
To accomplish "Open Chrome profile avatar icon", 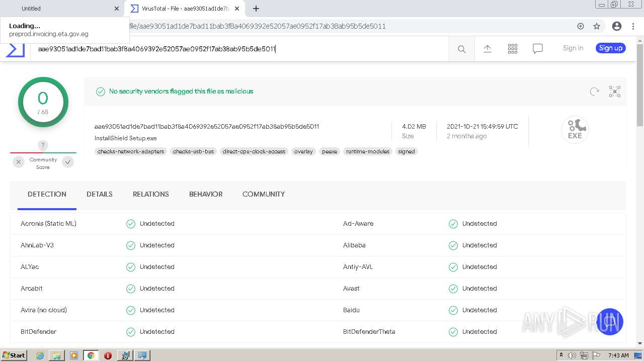I will (x=616, y=26).
